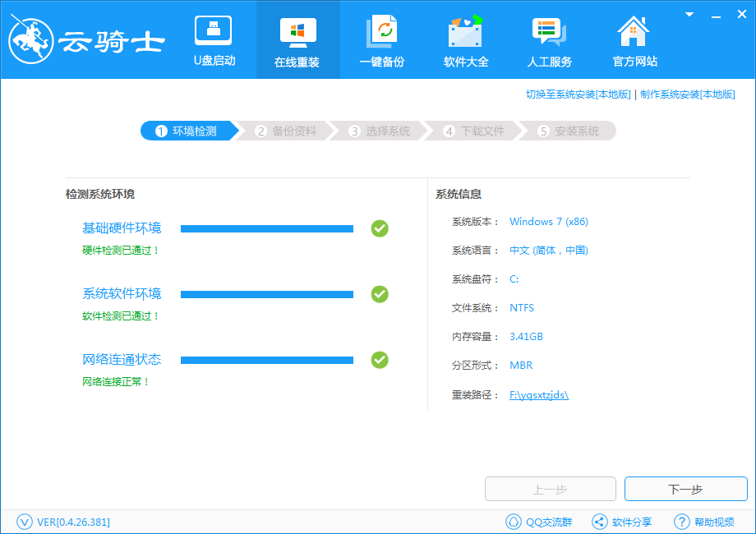
Task: Click the 下一步 next button
Action: pyautogui.click(x=685, y=489)
